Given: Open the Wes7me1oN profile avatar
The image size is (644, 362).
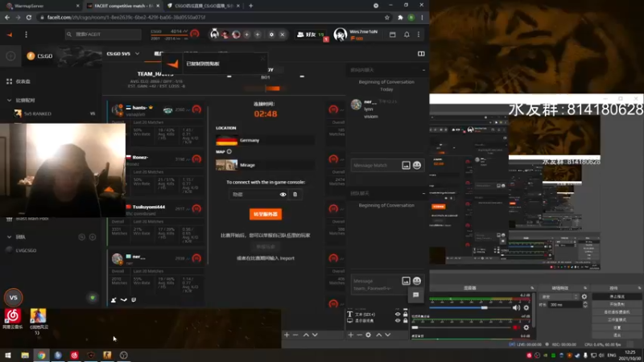Looking at the screenshot, I should click(x=340, y=35).
